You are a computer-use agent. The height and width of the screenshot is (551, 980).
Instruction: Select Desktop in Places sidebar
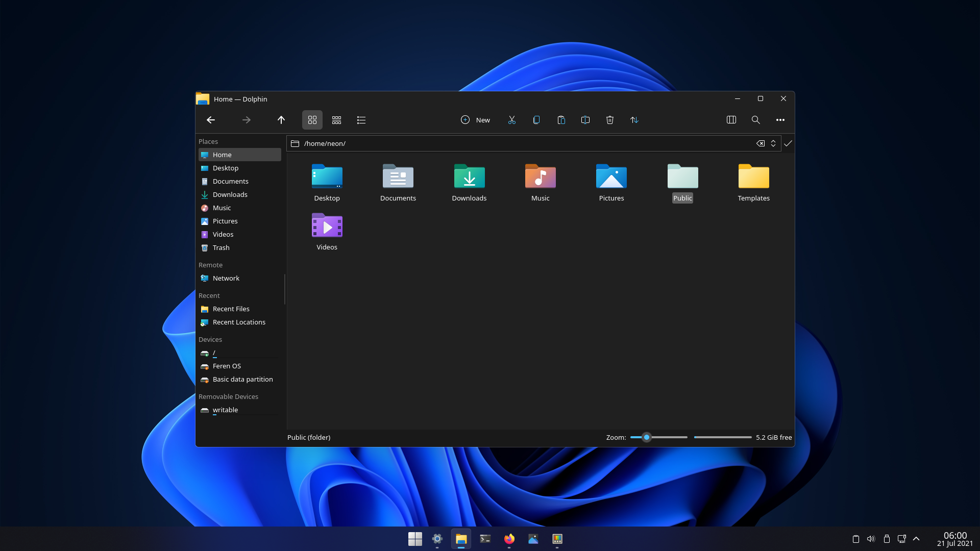coord(239,168)
